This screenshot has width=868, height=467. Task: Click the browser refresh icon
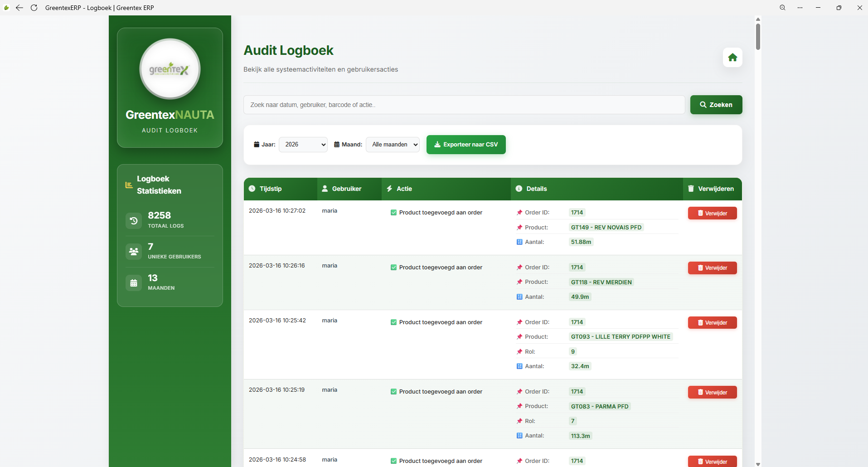click(x=34, y=8)
